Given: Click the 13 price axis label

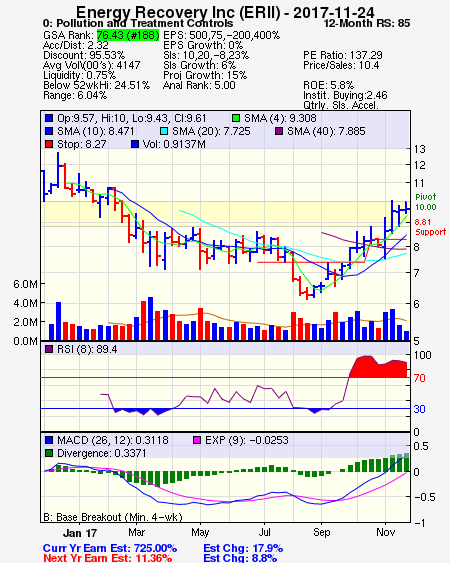Looking at the screenshot, I should tap(419, 149).
